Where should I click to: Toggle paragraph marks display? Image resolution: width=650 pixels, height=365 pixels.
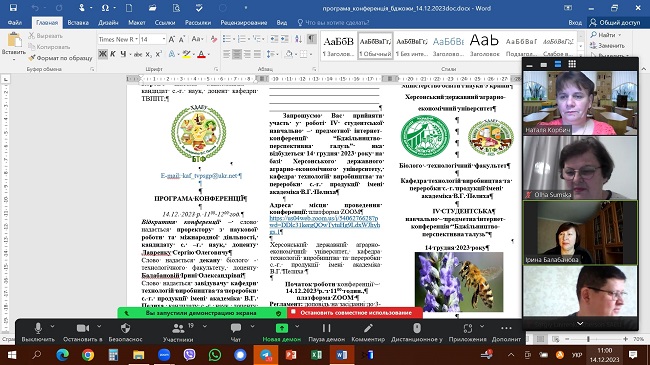[311, 39]
